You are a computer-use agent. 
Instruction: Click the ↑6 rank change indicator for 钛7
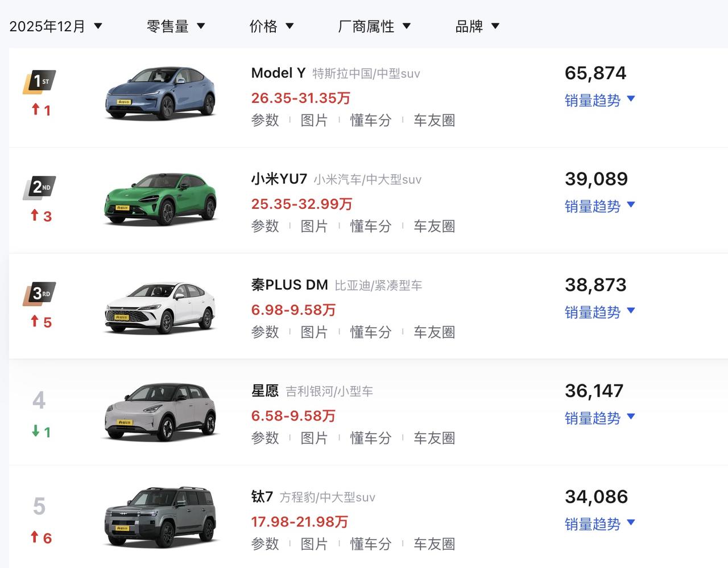41,538
